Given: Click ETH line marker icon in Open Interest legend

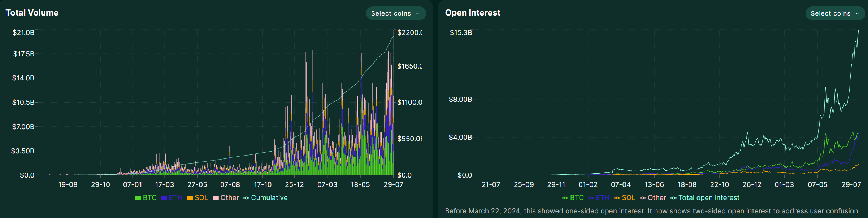Looking at the screenshot, I should click(591, 198).
